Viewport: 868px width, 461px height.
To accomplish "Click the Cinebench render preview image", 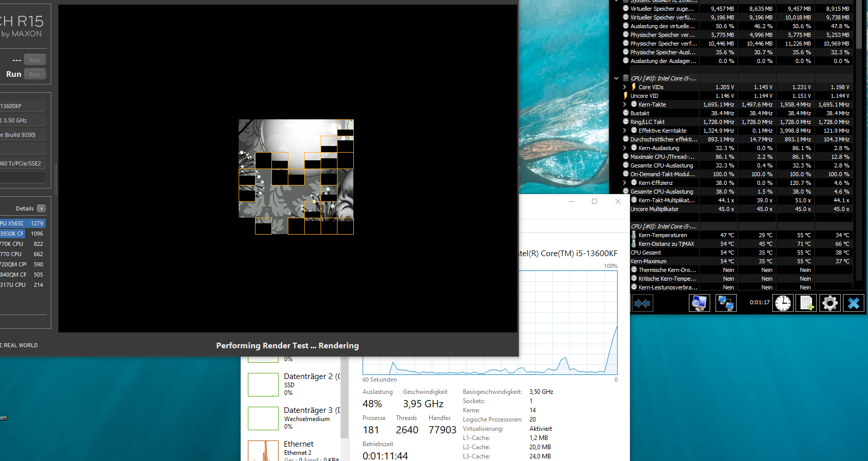I will pyautogui.click(x=296, y=177).
